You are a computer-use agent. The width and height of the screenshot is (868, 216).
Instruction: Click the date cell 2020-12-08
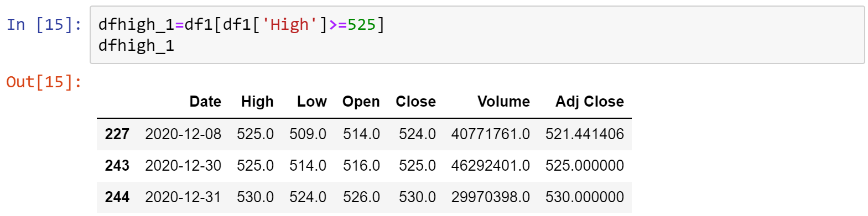click(183, 134)
